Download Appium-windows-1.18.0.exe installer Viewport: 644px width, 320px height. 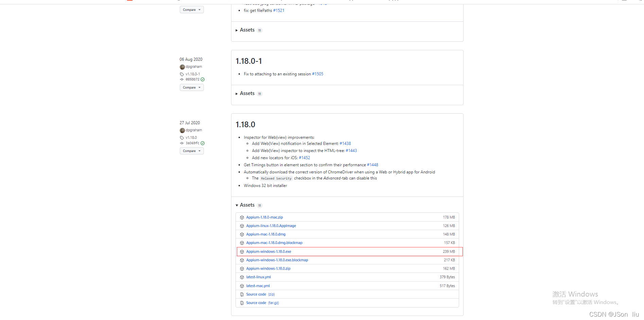[268, 251]
